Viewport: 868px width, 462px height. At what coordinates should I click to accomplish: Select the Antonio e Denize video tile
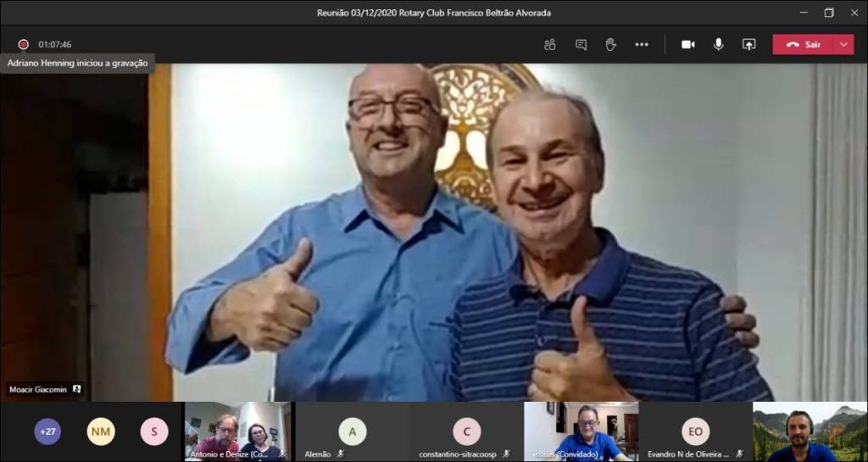pos(236,431)
